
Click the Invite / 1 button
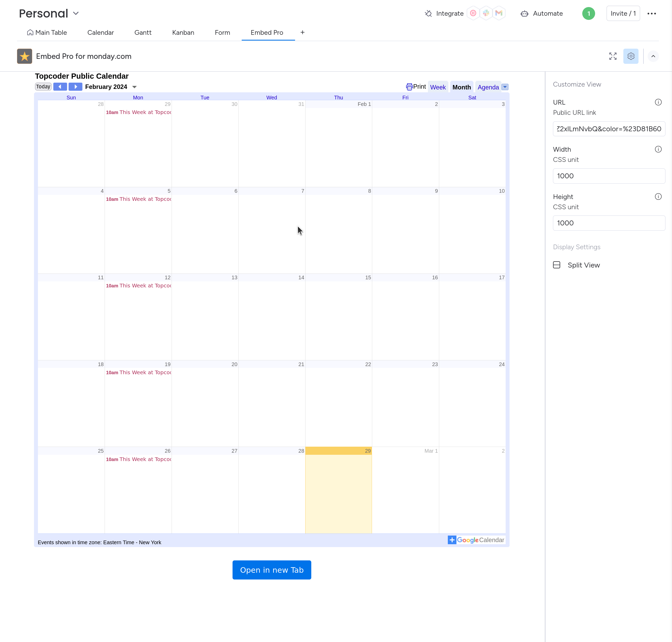click(623, 13)
